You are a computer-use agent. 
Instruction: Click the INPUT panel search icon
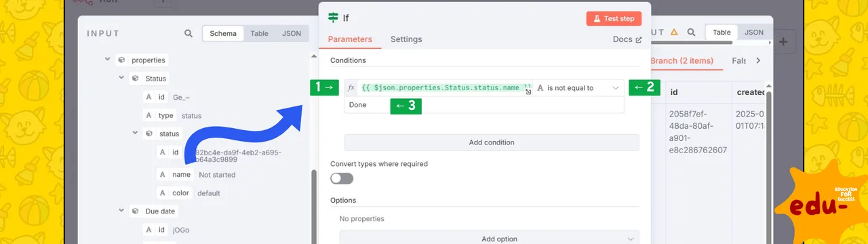[189, 33]
